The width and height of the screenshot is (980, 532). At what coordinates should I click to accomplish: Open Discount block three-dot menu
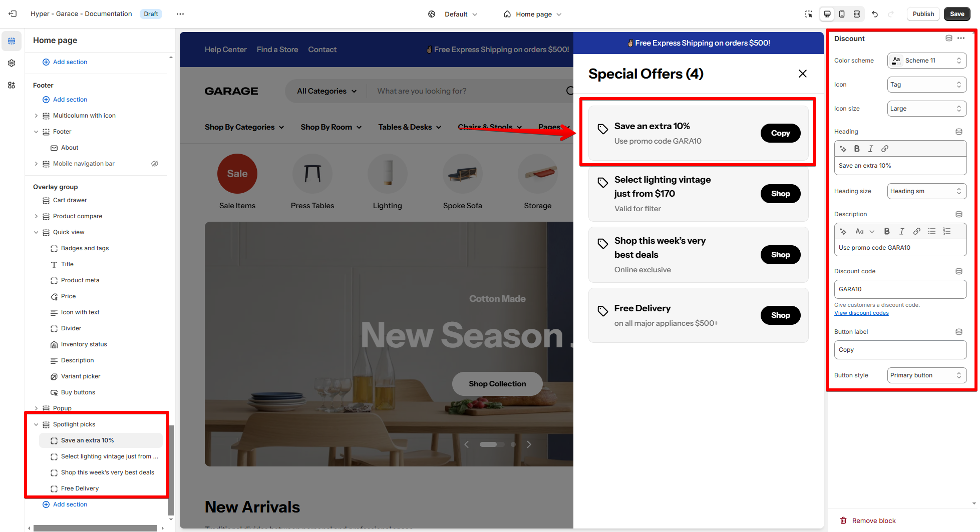click(961, 38)
